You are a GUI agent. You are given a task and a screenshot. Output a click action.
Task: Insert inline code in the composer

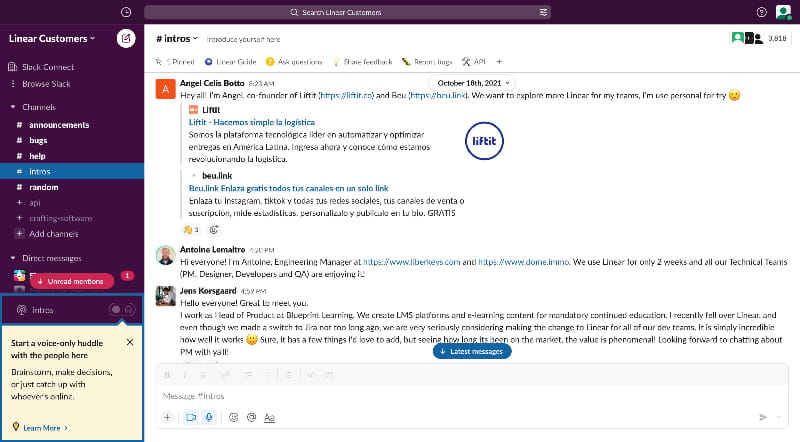(x=311, y=375)
